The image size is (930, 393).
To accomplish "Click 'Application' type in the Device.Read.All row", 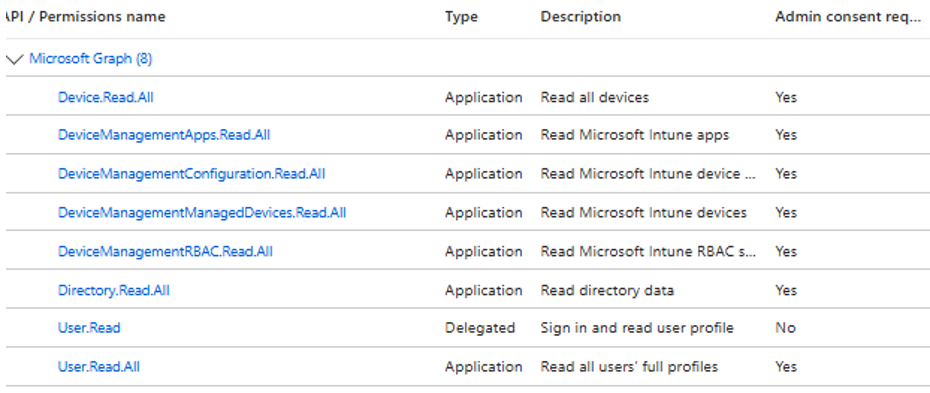I will coord(484,97).
